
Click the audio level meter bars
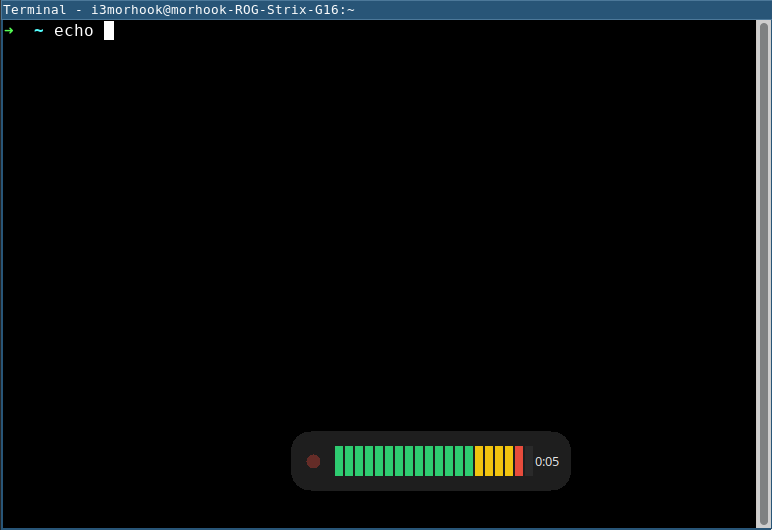pos(433,461)
